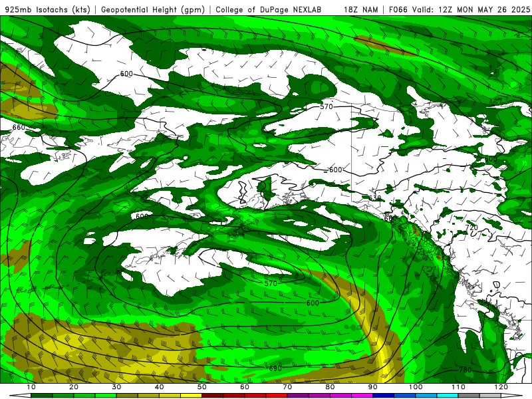Click the colorbar label 100
This screenshot has width=532, height=399.
click(416, 387)
